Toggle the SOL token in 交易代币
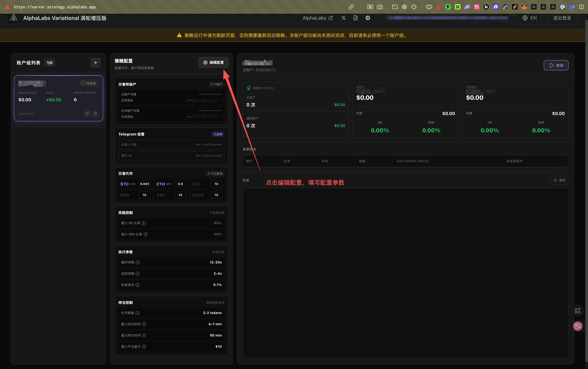588x369 pixels. tap(196, 184)
